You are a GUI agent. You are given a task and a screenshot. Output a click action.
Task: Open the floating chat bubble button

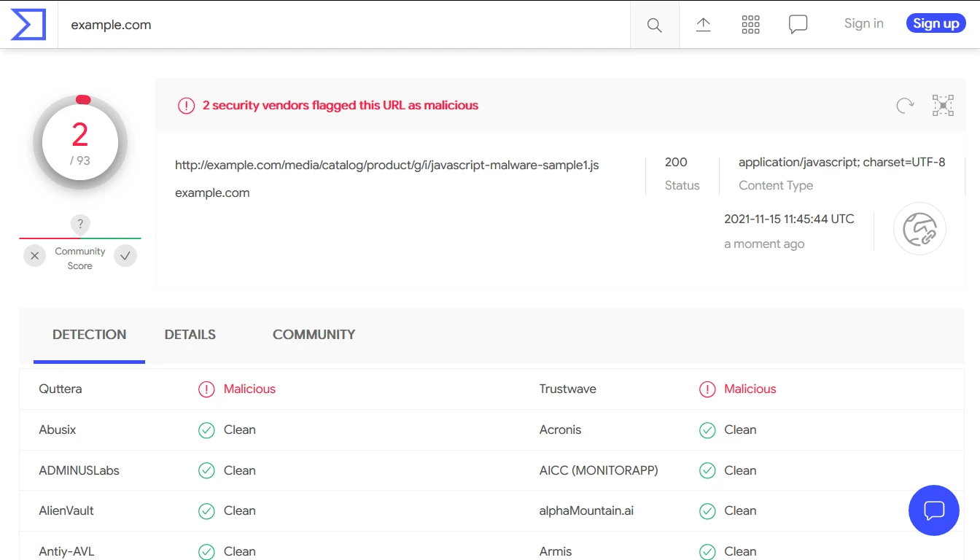tap(933, 510)
